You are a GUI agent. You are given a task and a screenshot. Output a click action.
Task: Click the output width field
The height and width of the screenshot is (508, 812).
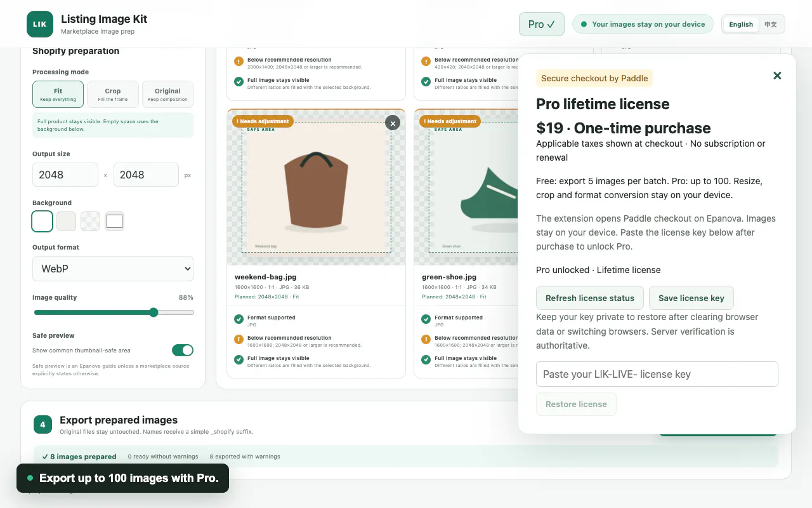(65, 175)
